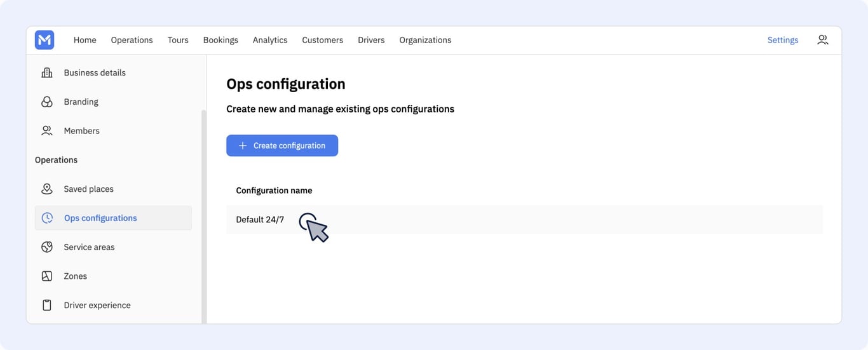Click the Configuration name column header

pos(274,191)
